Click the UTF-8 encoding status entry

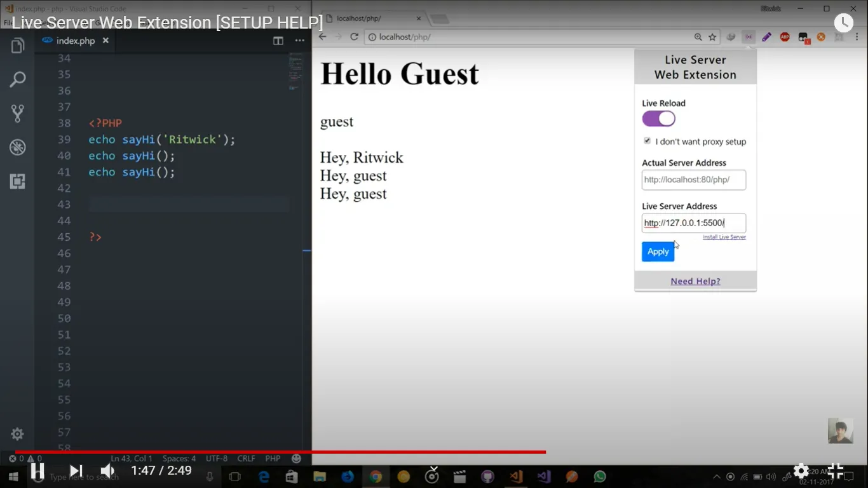(217, 458)
